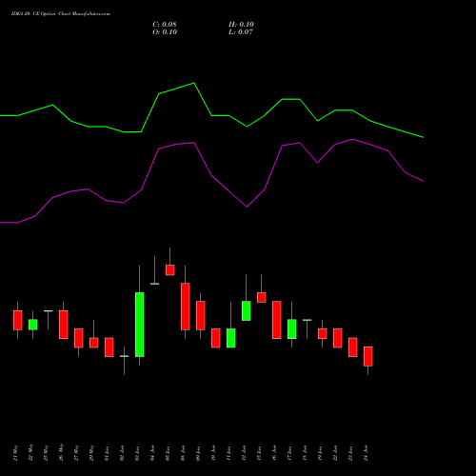The image size is (476, 476).
Task: Click the '18 Jun' date axis label
Action: [x=306, y=454]
